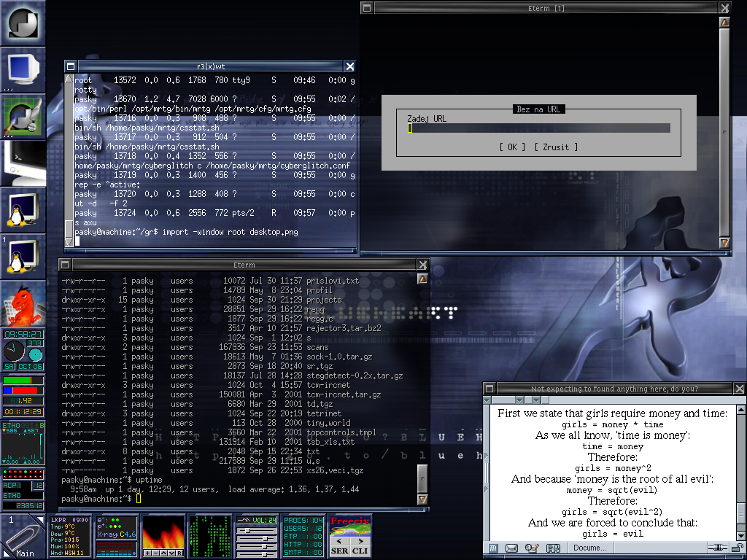
Task: Click the Freeciv CLI button
Action: [x=360, y=551]
